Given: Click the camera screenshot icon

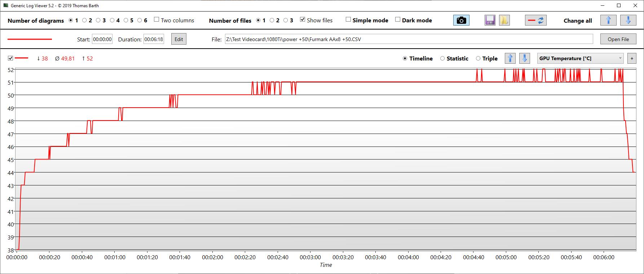Looking at the screenshot, I should tap(461, 21).
